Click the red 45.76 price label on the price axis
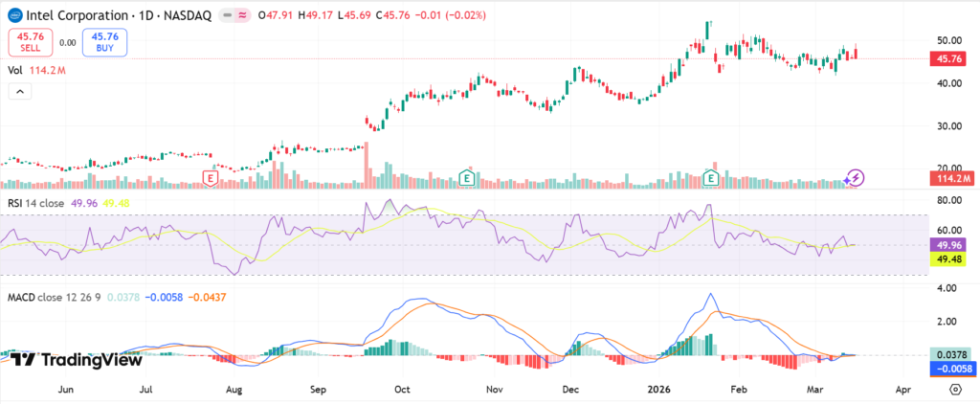Viewport: 980px width, 404px height. click(948, 58)
